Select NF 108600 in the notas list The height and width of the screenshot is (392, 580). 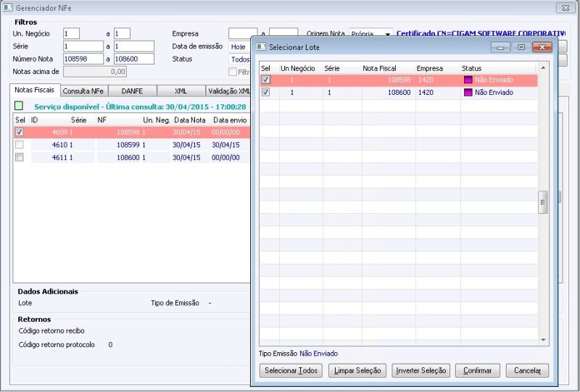(128, 157)
